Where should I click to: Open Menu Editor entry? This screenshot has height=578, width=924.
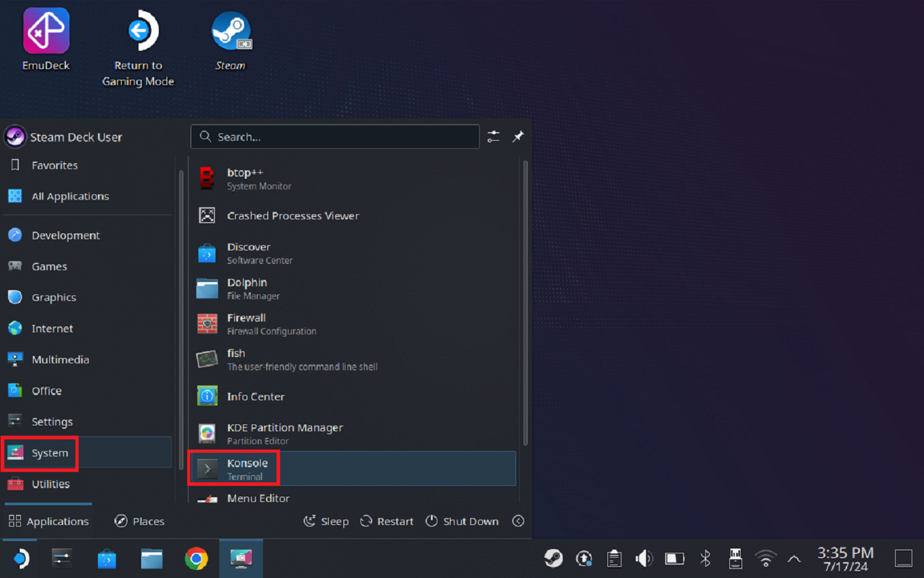click(x=353, y=496)
